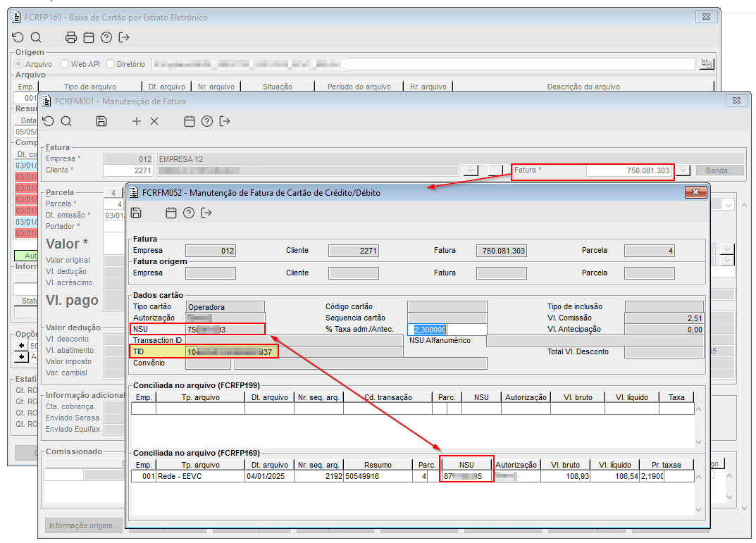This screenshot has height=543, width=756.
Task: Click Vl. Comissão value 2,51
Action: (664, 318)
